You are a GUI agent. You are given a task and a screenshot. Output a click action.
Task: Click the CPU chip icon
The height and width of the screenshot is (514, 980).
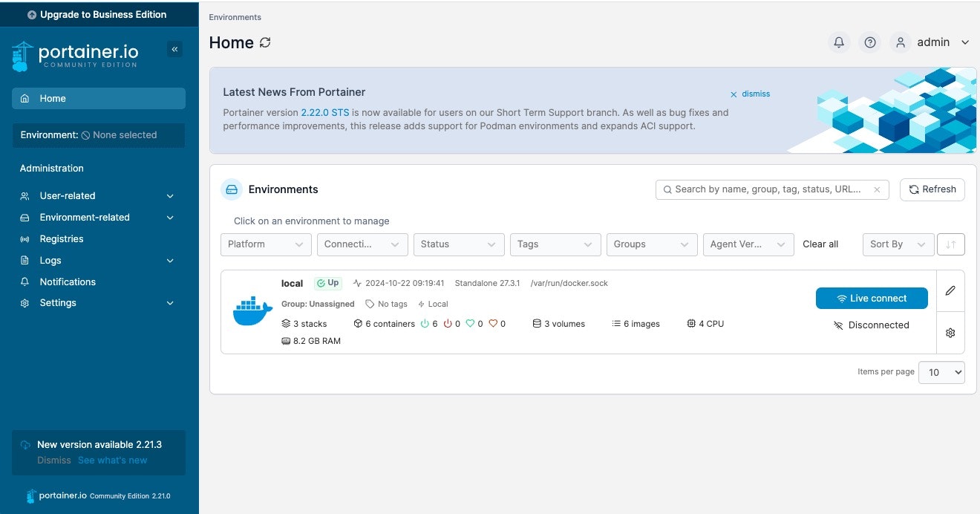691,324
